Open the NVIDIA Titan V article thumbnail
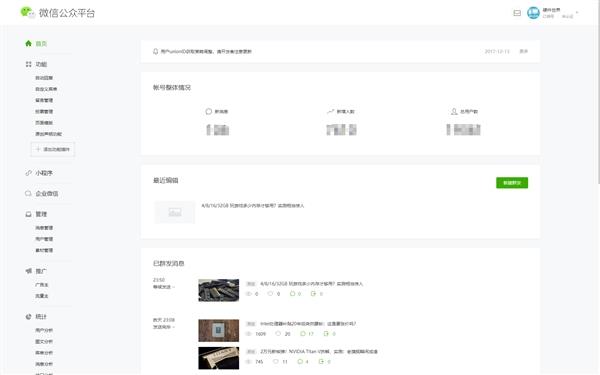Image resolution: width=600 pixels, height=375 pixels. pyautogui.click(x=218, y=358)
